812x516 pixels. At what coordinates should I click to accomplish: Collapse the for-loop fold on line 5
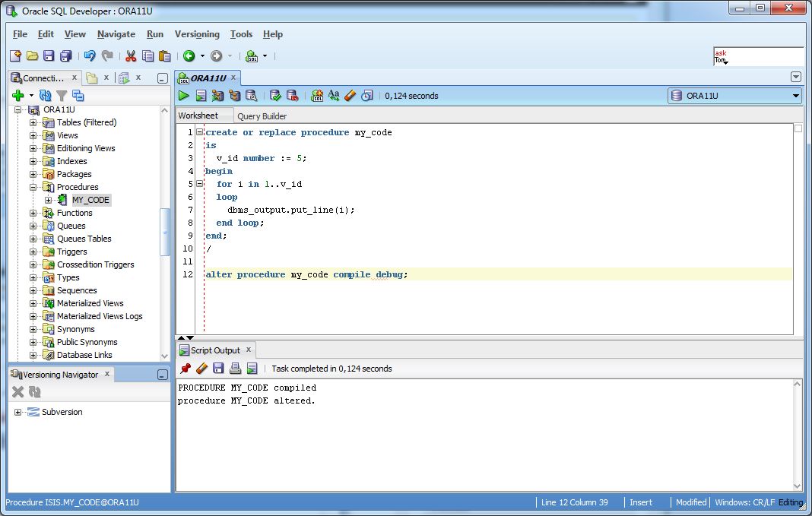pos(199,184)
